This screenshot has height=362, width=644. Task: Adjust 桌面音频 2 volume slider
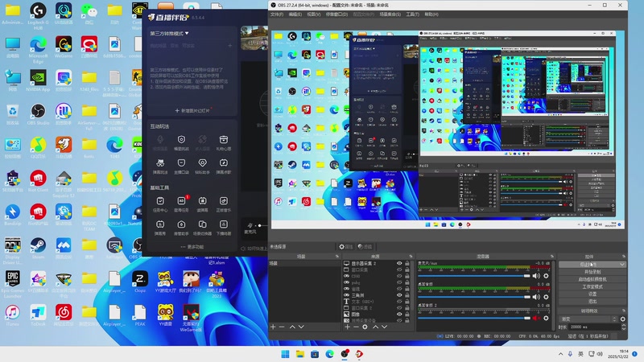(x=474, y=318)
